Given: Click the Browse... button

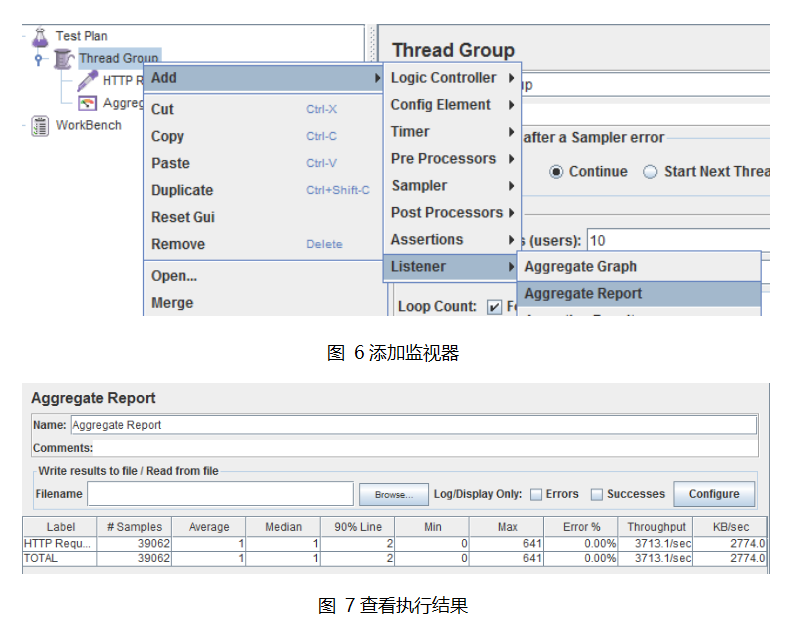Looking at the screenshot, I should tap(394, 495).
